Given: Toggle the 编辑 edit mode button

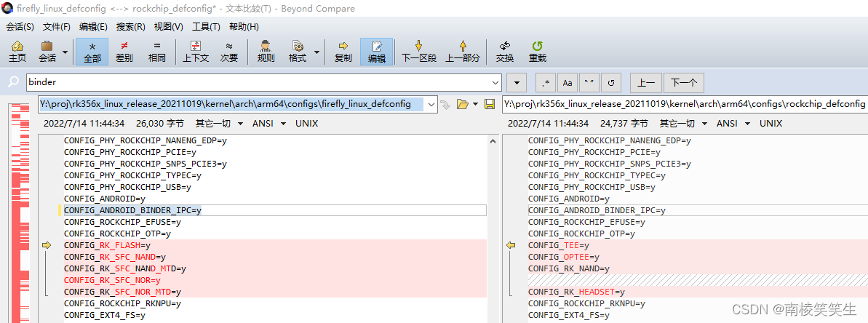Looking at the screenshot, I should (377, 52).
